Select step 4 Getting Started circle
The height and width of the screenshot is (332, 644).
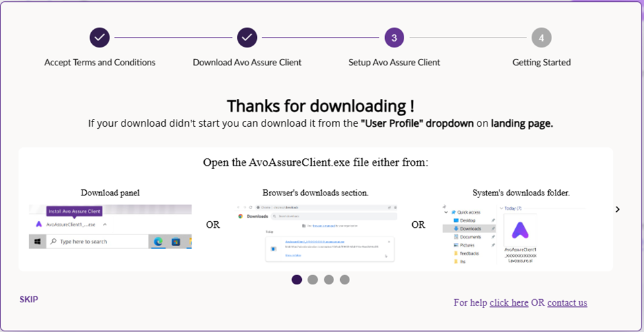point(541,38)
